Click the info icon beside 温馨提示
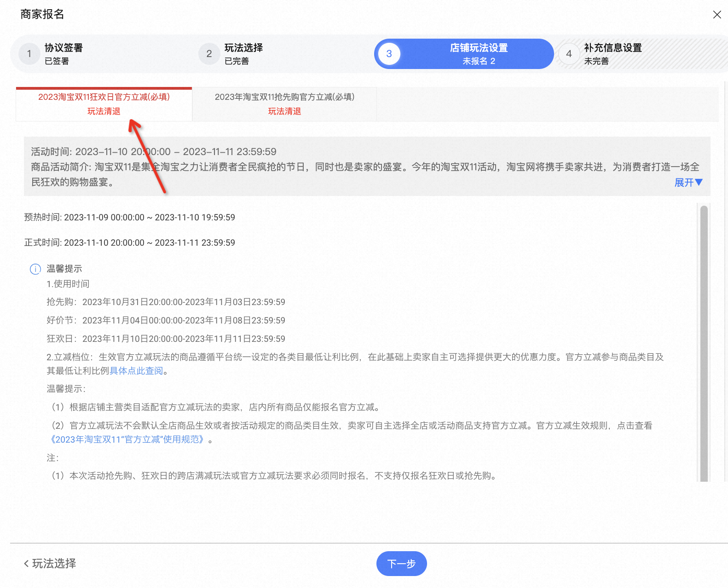This screenshot has height=588, width=728. pos(35,269)
